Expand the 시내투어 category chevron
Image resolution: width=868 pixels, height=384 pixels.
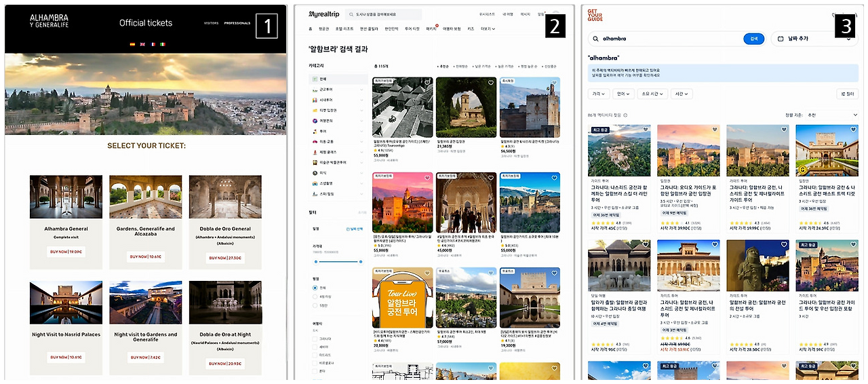point(361,100)
